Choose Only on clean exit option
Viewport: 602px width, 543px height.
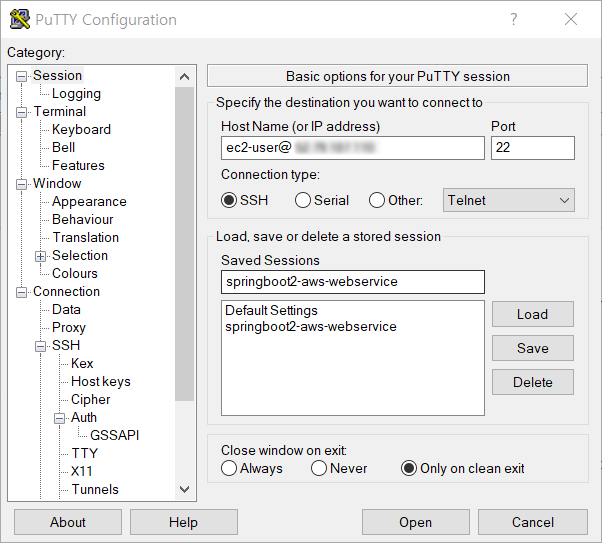pos(408,468)
